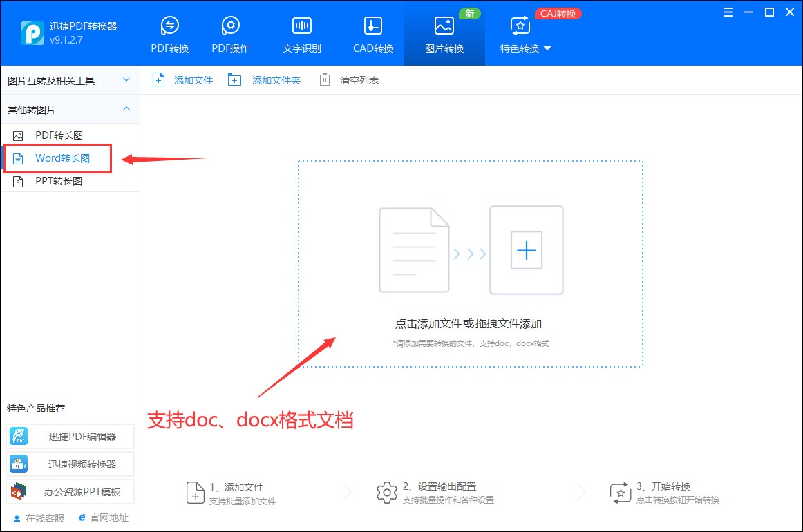
Task: Click step 1 添加文件 icon at bottom
Action: pos(195,493)
